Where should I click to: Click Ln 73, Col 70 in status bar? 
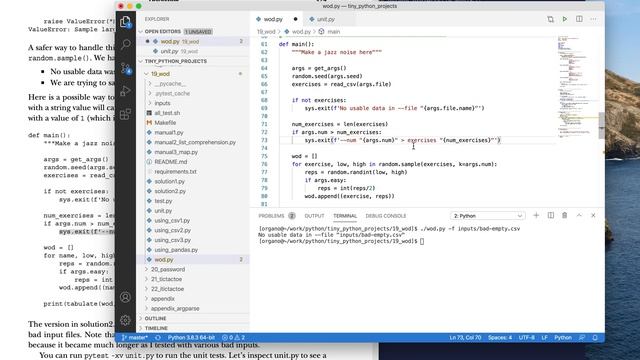tap(465, 338)
